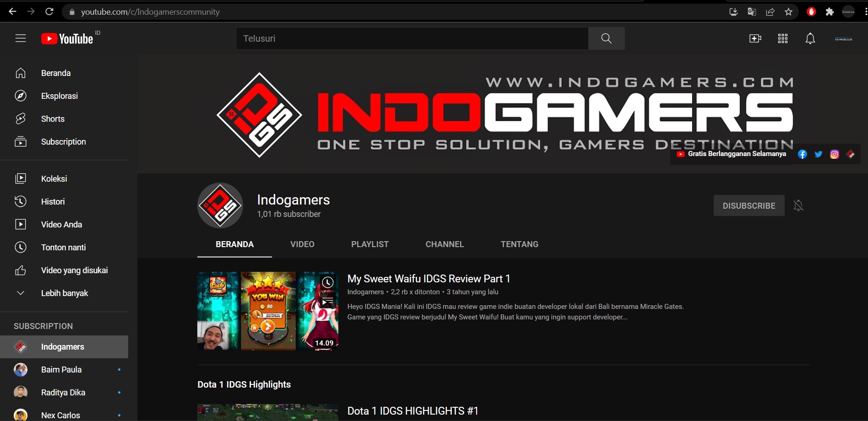Click the DISUBSCRIBE button
Image resolution: width=868 pixels, height=421 pixels.
tap(749, 205)
